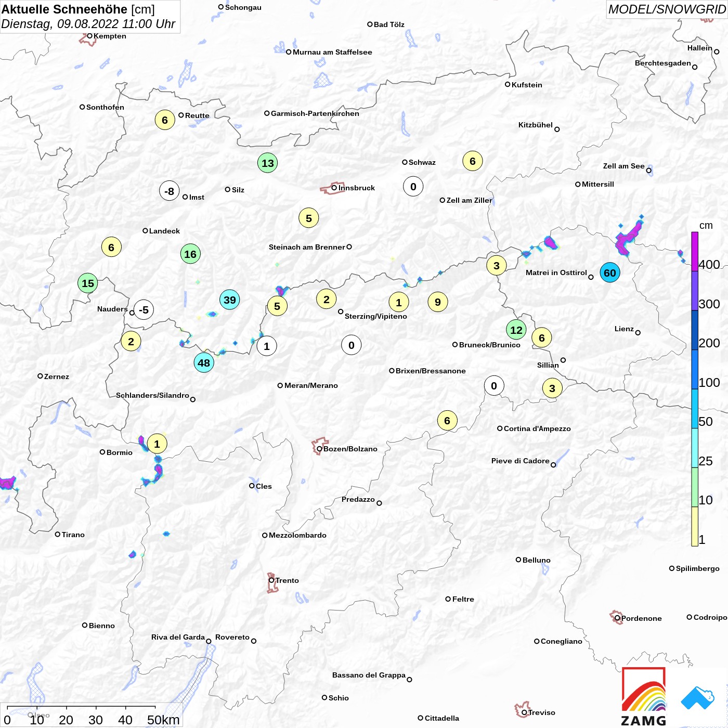728x728 pixels.
Task: Click the Bassano del Grappa label
Action: tap(369, 675)
